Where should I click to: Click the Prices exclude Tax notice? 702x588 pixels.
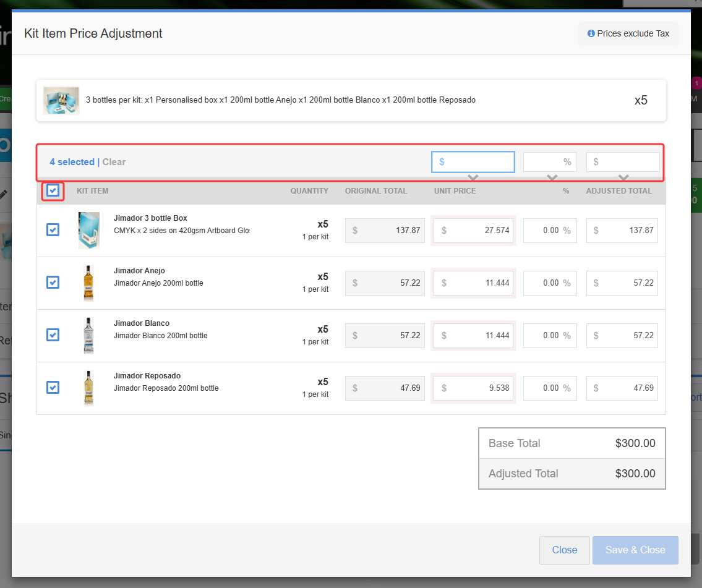628,33
